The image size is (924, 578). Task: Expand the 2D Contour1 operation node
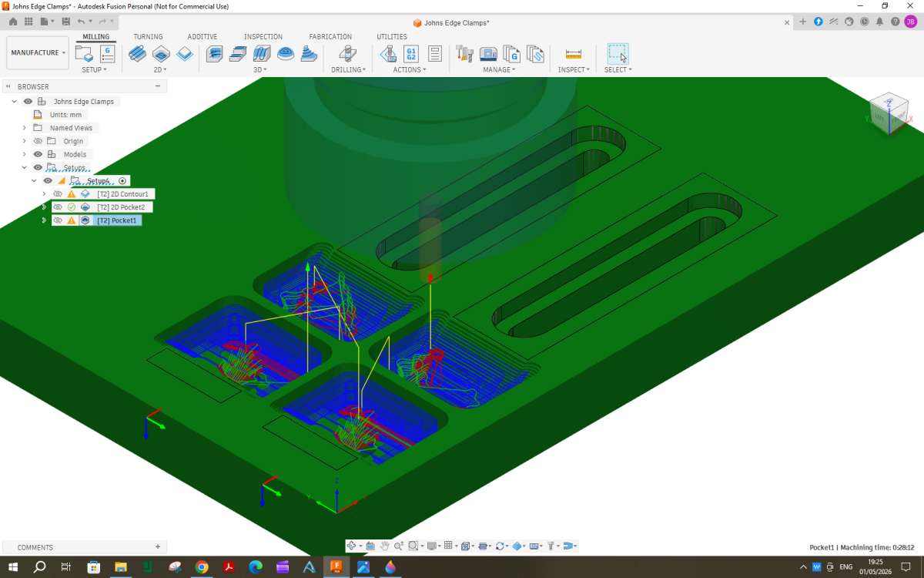pyautogui.click(x=44, y=193)
